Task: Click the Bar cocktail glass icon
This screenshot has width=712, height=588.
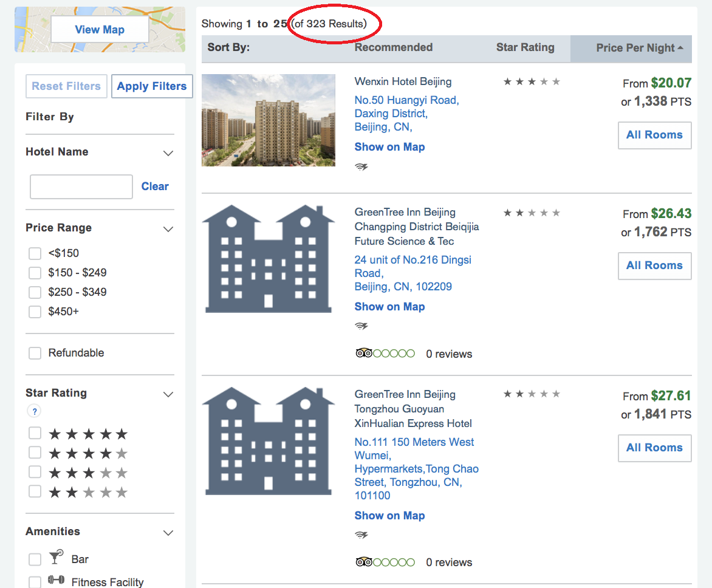Action: click(56, 556)
